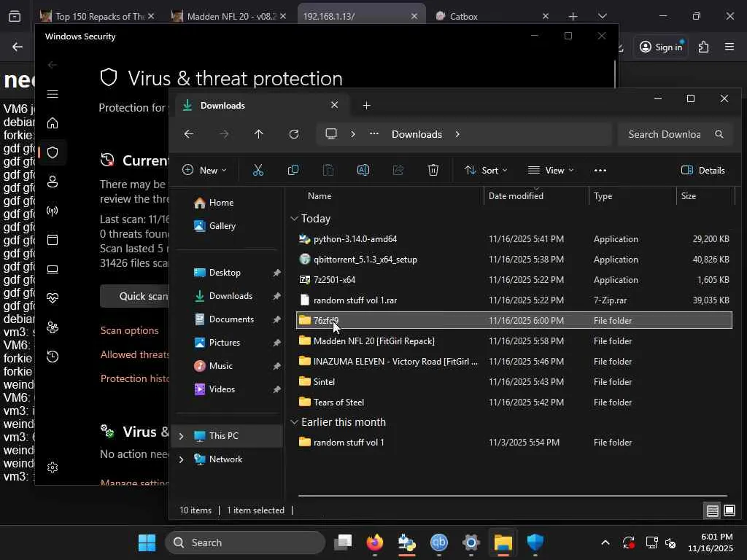Screen dimensions: 747x560
Task: Toggle the Details pane in Explorer
Action: [703, 171]
